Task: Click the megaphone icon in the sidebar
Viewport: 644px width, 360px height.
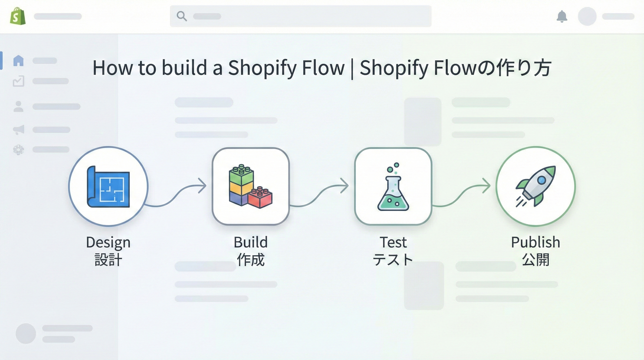Action: [19, 129]
